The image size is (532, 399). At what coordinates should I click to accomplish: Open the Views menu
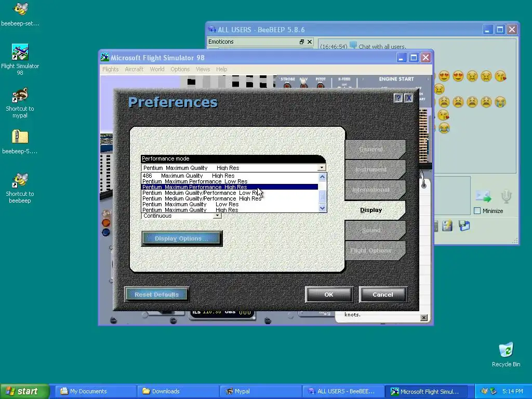(x=203, y=69)
